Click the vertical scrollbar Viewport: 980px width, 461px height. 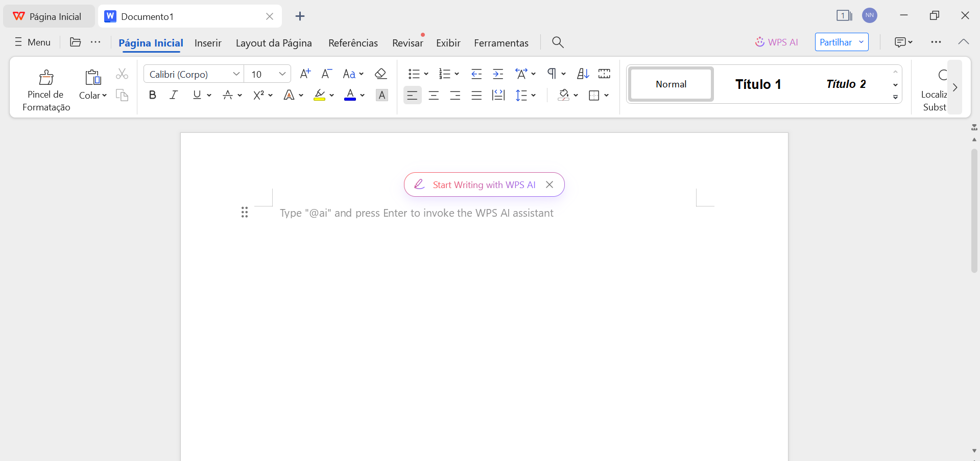[x=974, y=210]
